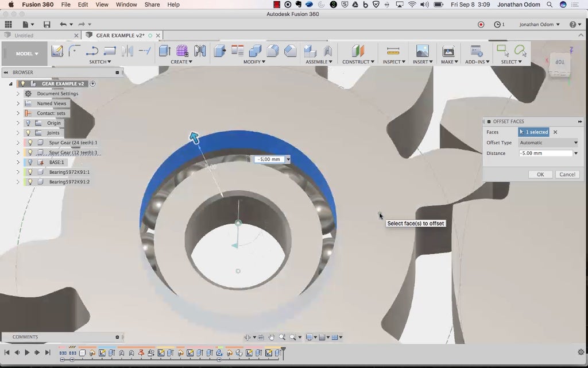Cancel the Offset Faces dialog
Image resolution: width=588 pixels, height=368 pixels.
(567, 174)
